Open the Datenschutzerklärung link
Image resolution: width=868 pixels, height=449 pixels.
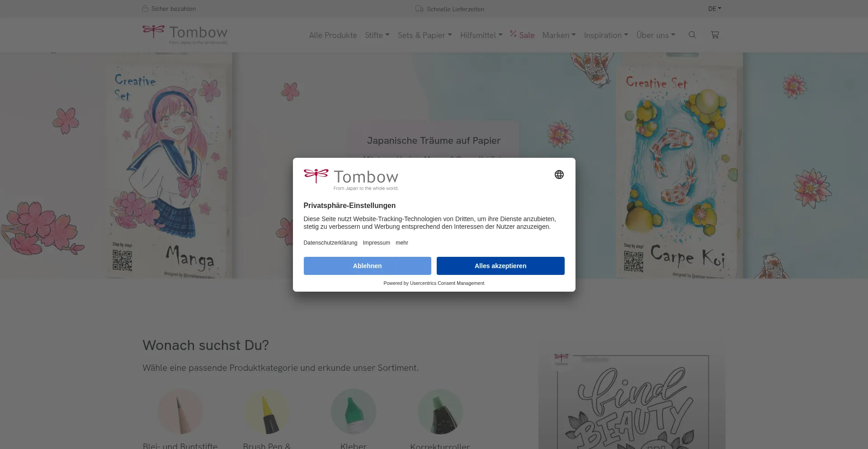click(x=330, y=243)
